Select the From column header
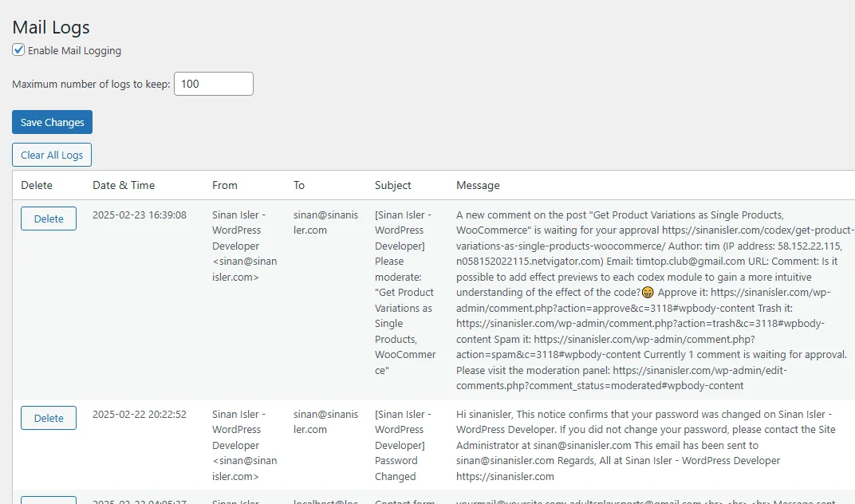The image size is (855, 504). [225, 185]
